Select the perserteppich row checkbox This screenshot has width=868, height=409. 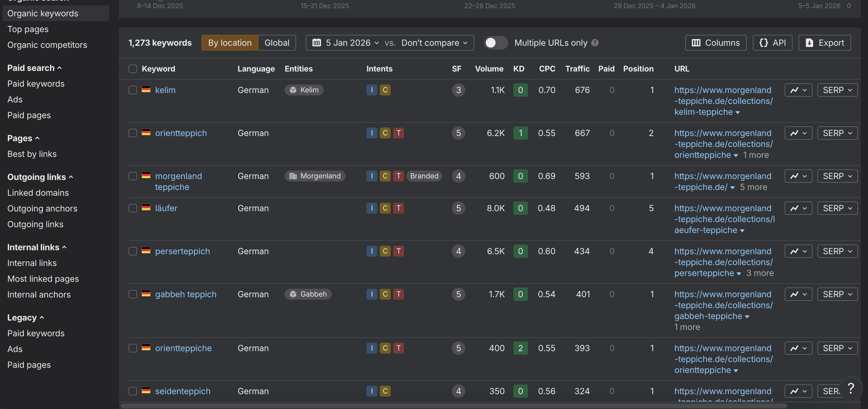coord(132,251)
